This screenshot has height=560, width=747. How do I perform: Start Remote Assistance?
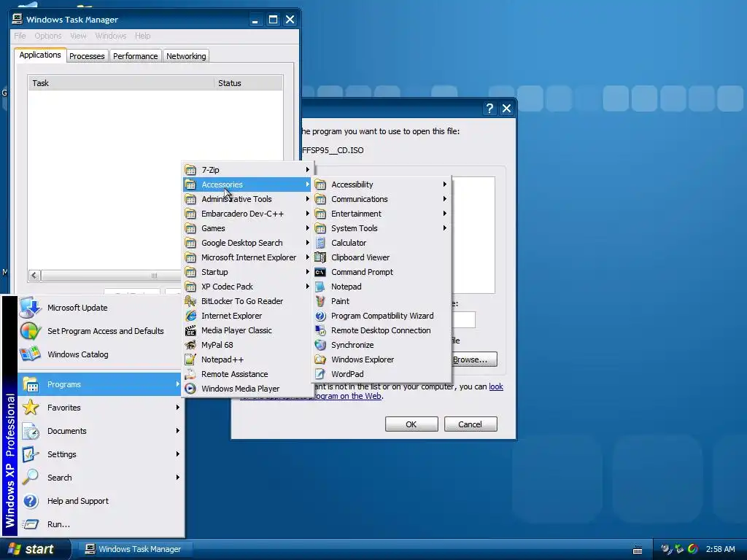point(247,374)
